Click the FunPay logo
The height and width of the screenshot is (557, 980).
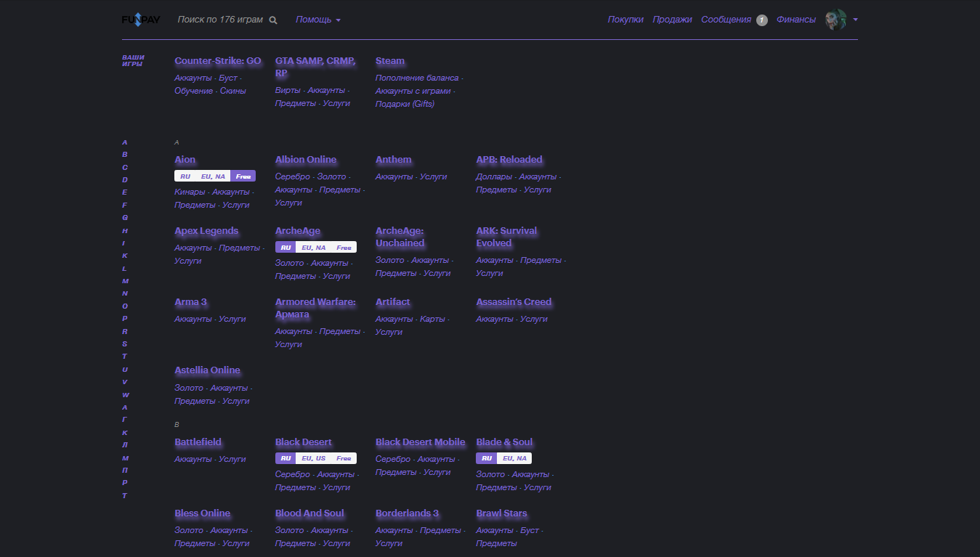coord(141,19)
